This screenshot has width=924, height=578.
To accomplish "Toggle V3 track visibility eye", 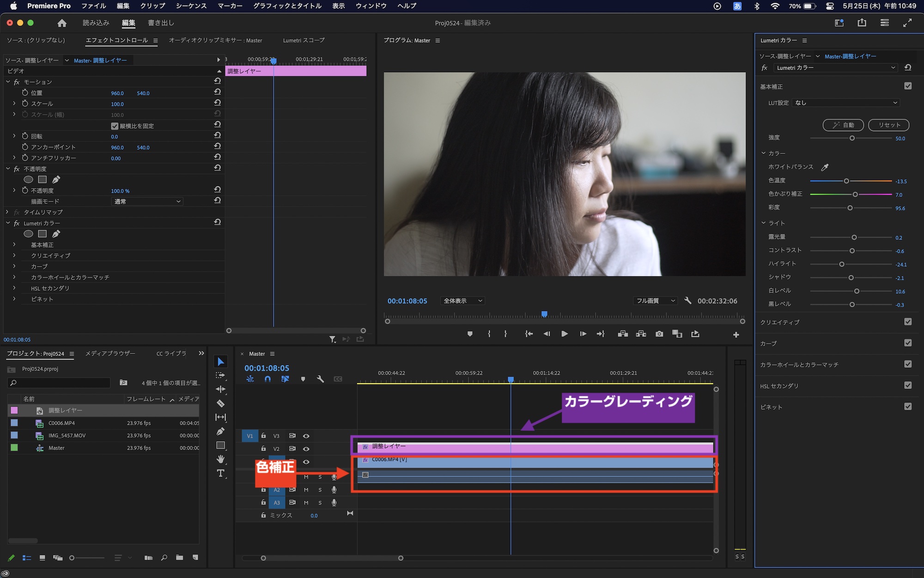I will point(306,436).
